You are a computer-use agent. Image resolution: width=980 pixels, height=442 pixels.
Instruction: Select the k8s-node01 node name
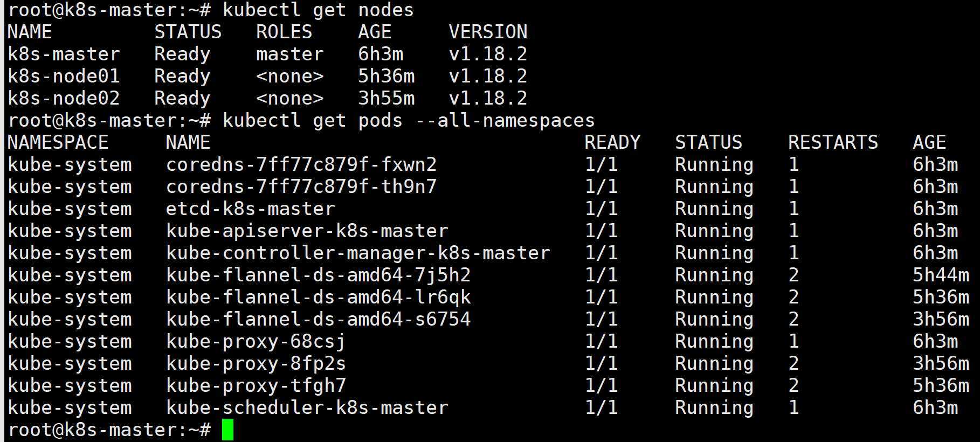click(x=64, y=76)
